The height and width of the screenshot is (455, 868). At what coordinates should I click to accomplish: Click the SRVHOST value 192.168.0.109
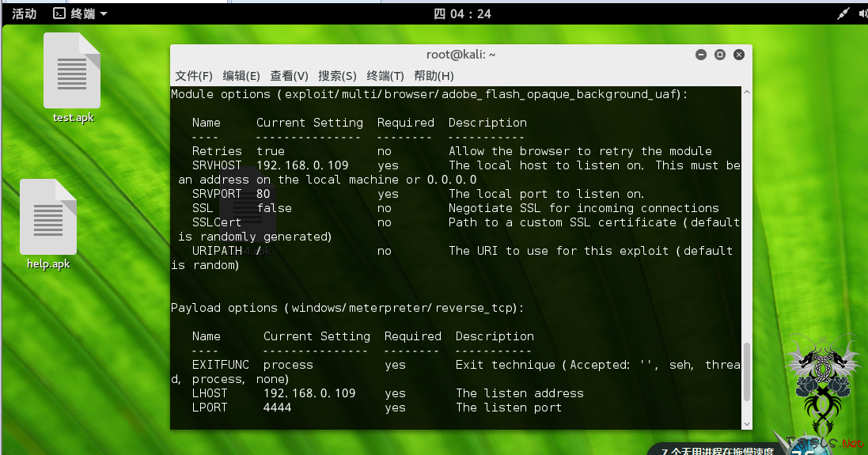[302, 165]
